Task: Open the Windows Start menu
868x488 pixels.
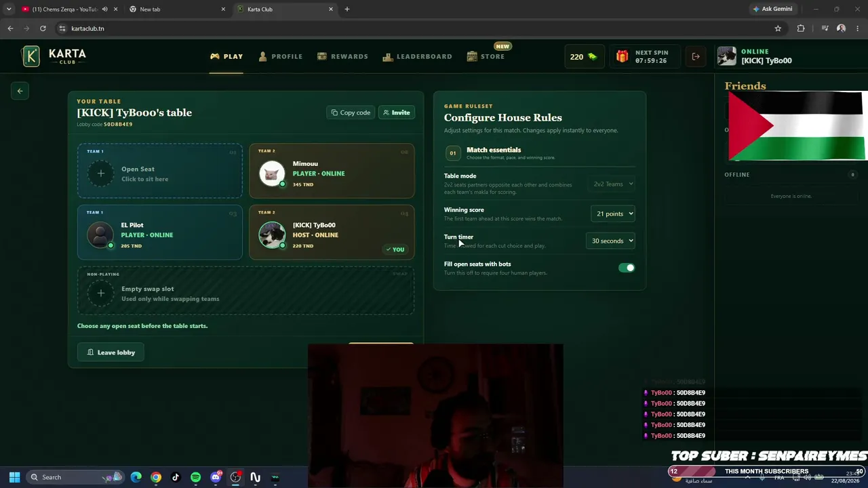Action: coord(14,477)
